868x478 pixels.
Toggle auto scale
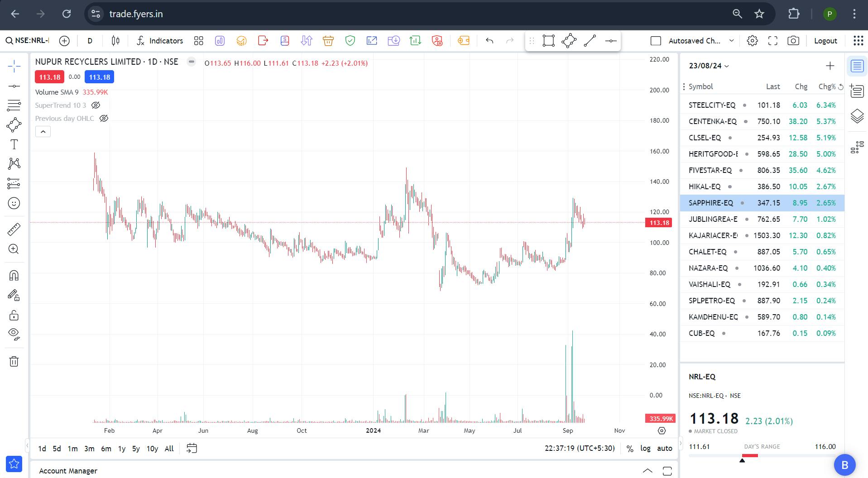[x=665, y=449]
